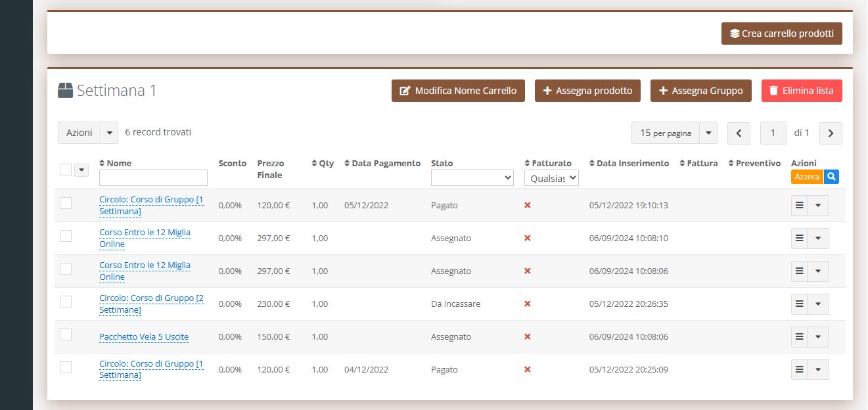Click hamburger menu icon for Pacchetto Vela row
Image resolution: width=868 pixels, height=410 pixels.
pos(799,336)
